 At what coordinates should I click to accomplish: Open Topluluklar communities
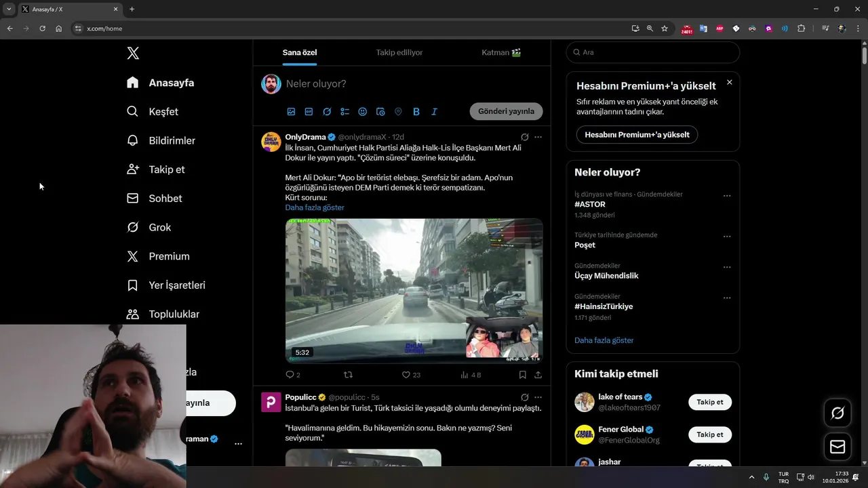(x=163, y=314)
